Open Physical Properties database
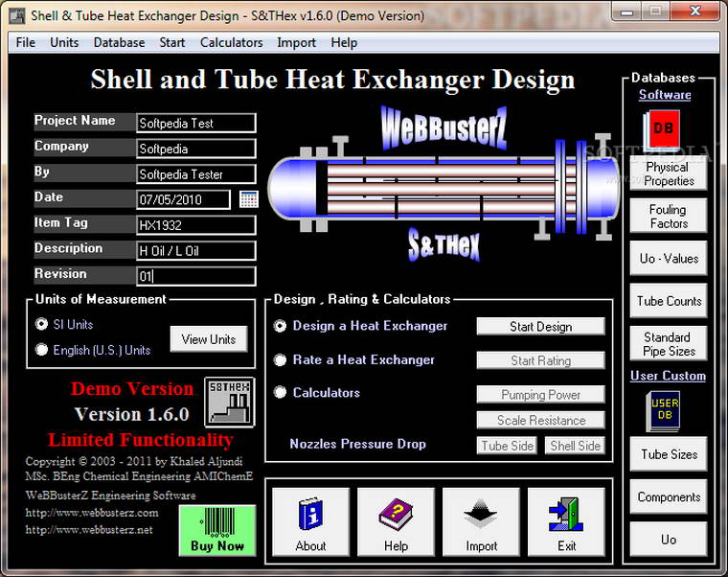 point(668,173)
